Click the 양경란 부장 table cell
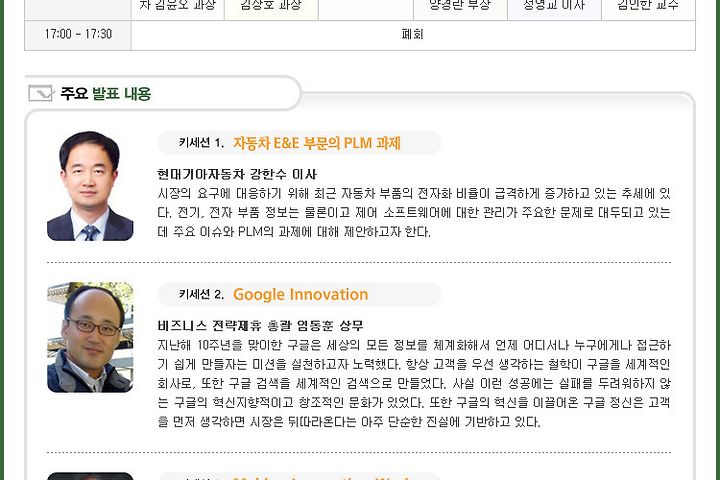The height and width of the screenshot is (480, 720). point(460,6)
